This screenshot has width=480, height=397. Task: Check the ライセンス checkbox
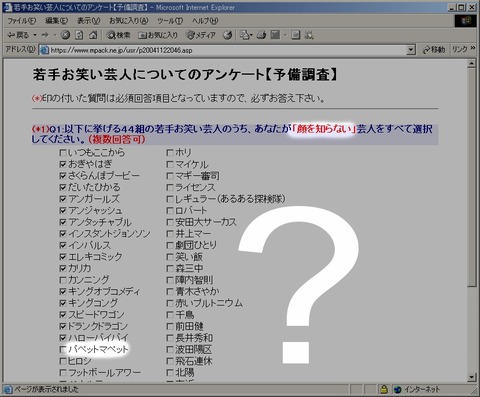tap(170, 187)
